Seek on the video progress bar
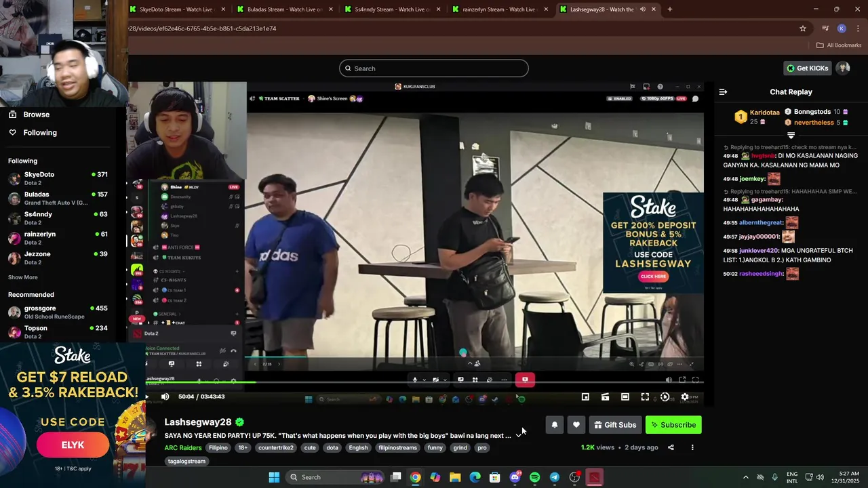 tap(424, 383)
